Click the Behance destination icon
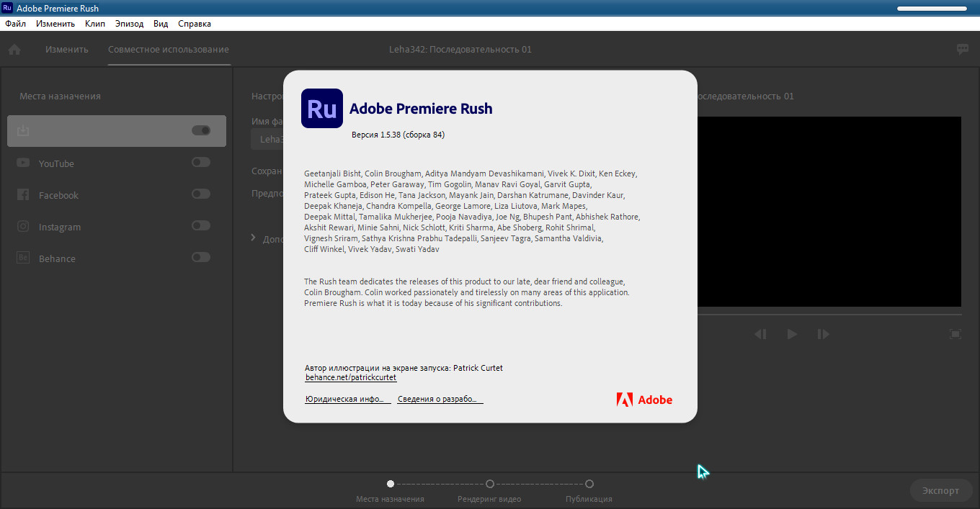The width and height of the screenshot is (980, 509). (x=23, y=258)
